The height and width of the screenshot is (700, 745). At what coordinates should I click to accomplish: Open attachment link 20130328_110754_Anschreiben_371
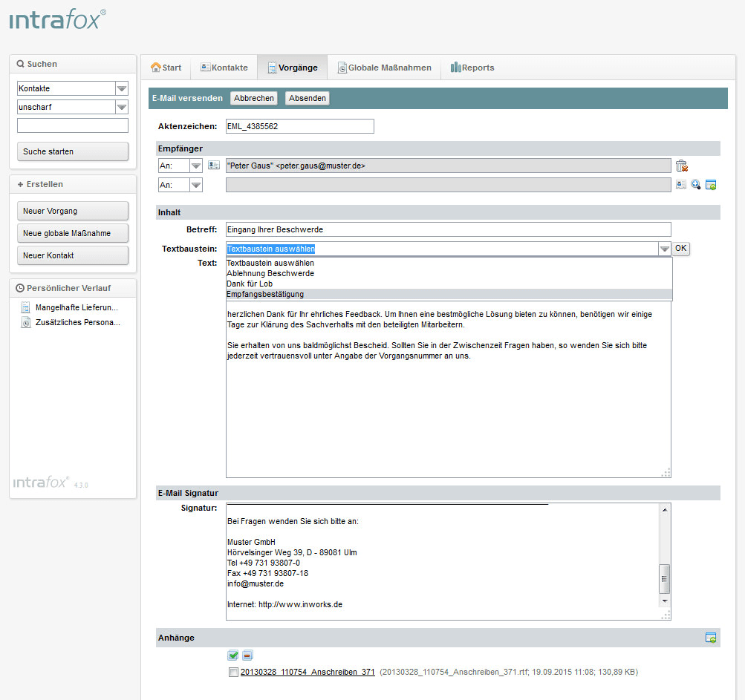[x=308, y=672]
